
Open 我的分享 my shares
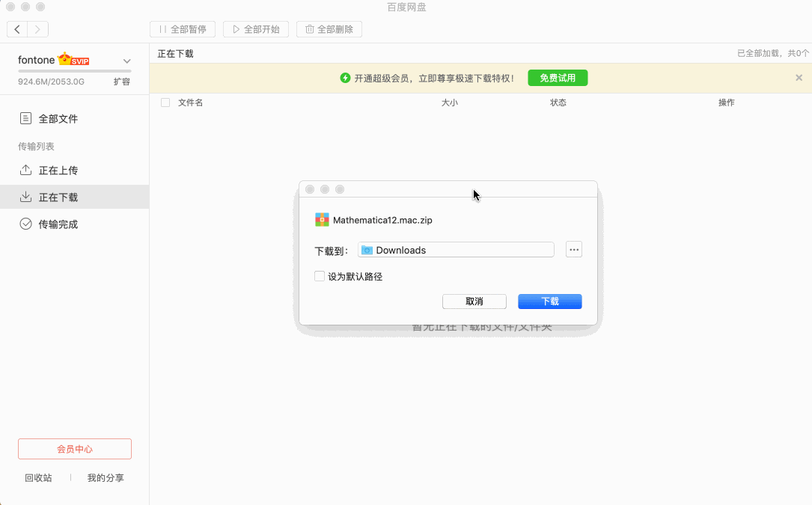(x=106, y=477)
